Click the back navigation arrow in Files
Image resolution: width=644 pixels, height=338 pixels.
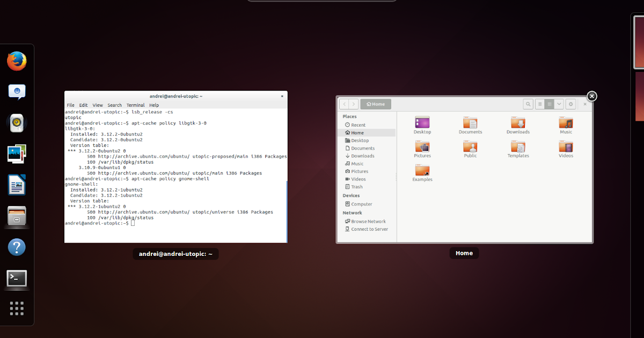(x=343, y=104)
